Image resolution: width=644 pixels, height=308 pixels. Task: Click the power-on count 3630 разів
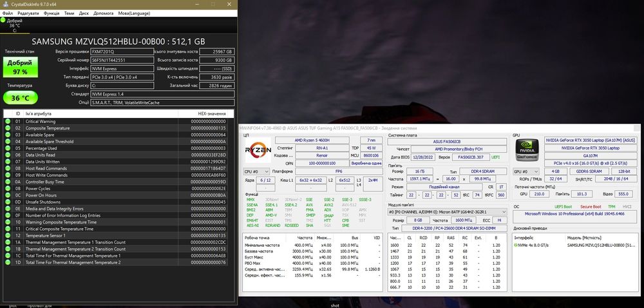pos(217,77)
